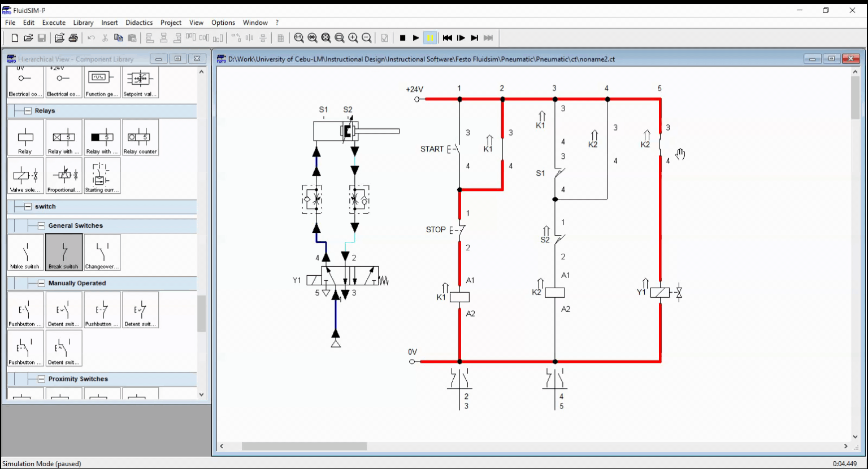The height and width of the screenshot is (469, 868).
Task: Click the Print icon in the toolbar
Action: tap(73, 38)
